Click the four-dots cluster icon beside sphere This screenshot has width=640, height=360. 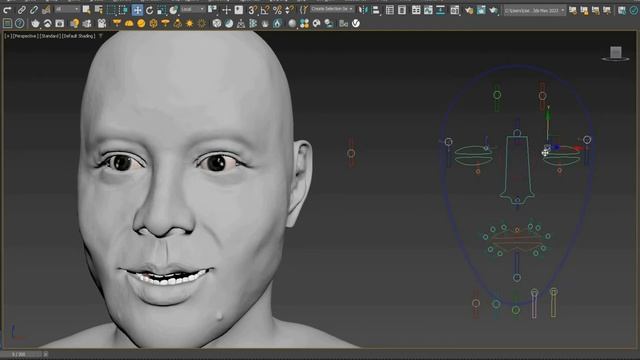(x=304, y=24)
